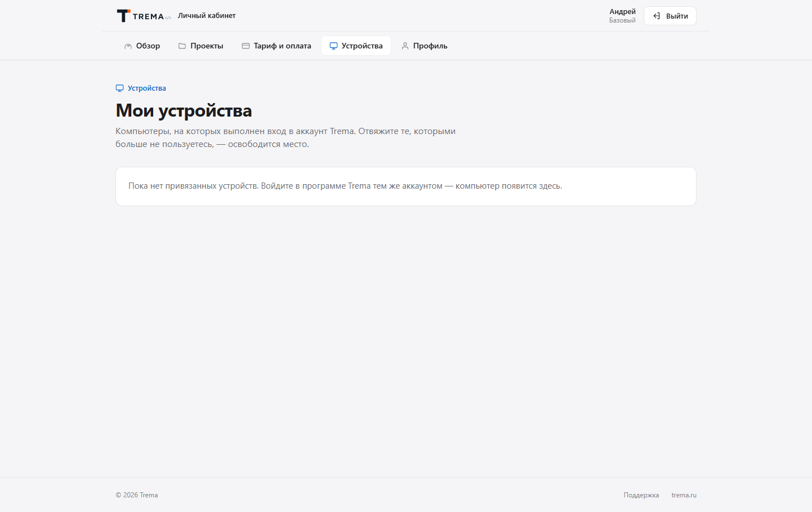Click the Мои устройства heading

coord(184,110)
